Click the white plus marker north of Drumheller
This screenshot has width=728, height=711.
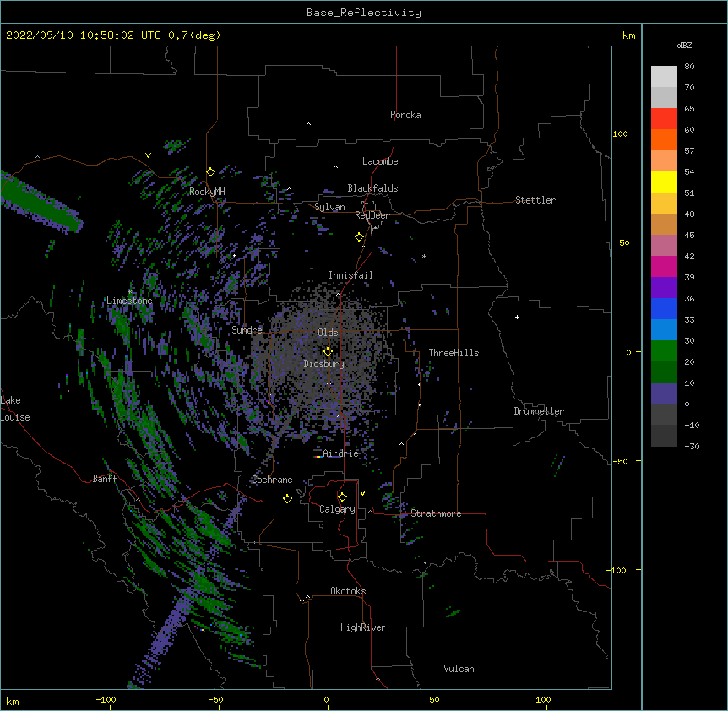pos(517,317)
